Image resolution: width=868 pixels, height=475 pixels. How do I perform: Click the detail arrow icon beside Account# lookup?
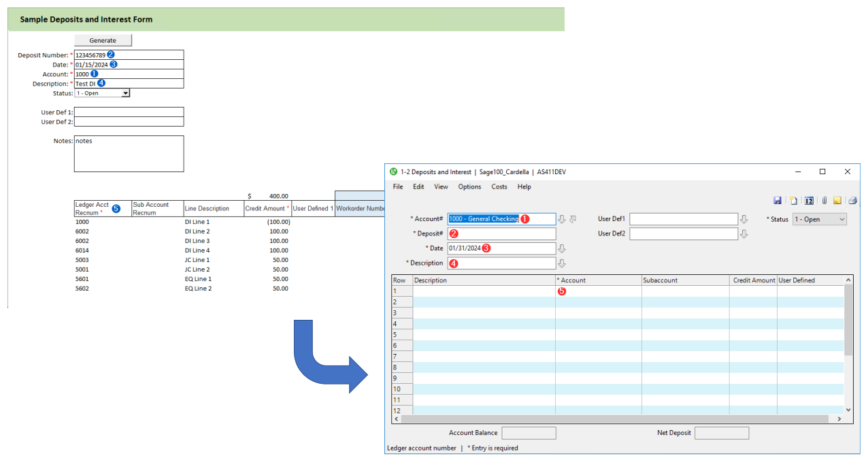click(573, 219)
